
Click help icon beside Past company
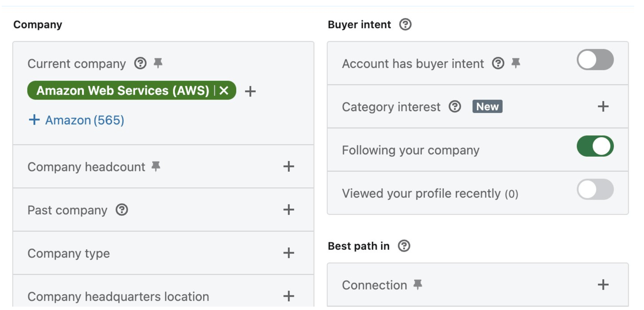click(122, 210)
